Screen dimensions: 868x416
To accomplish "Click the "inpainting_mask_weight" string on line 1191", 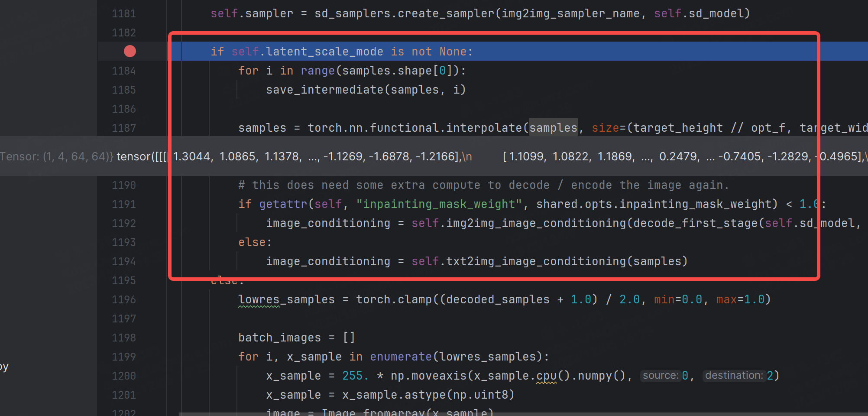I will [x=439, y=204].
